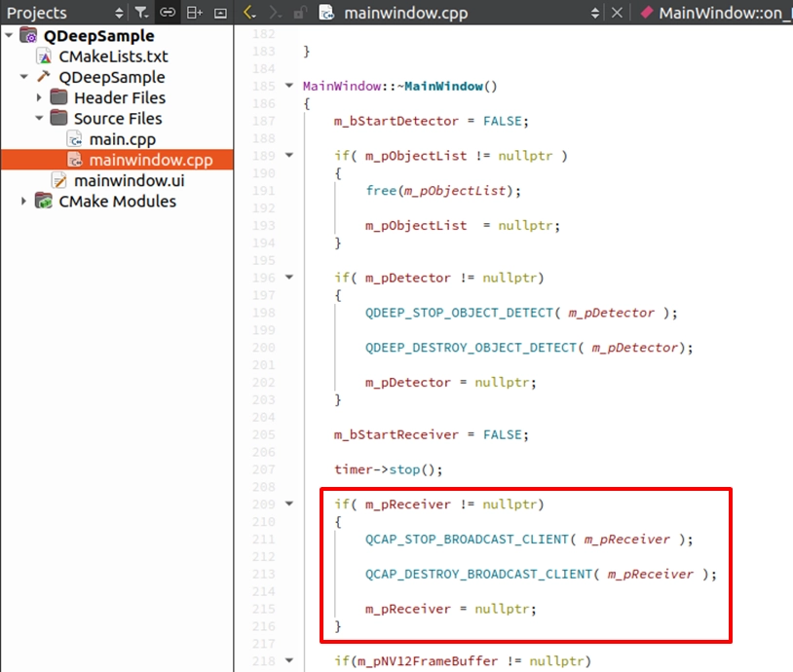Screen dimensions: 793x672
Task: Click the file lock icon
Action: click(300, 12)
